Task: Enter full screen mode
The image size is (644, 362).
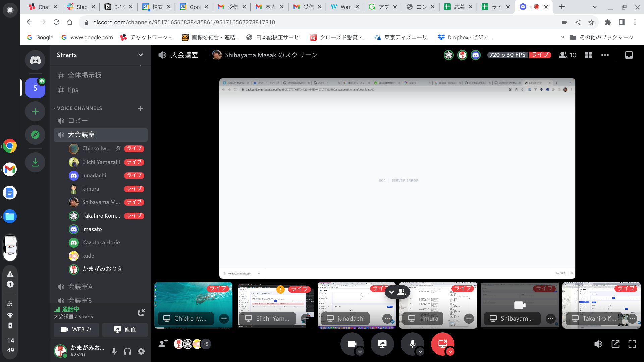Action: pyautogui.click(x=632, y=344)
